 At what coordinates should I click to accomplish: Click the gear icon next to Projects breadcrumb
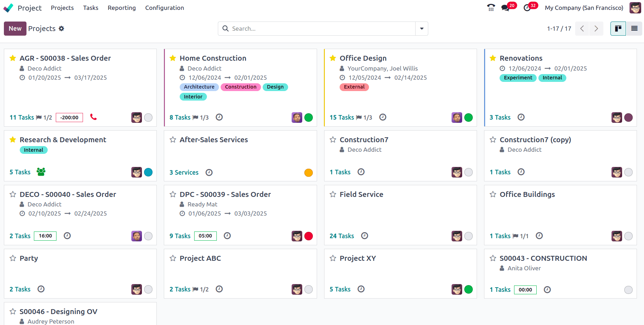click(61, 29)
